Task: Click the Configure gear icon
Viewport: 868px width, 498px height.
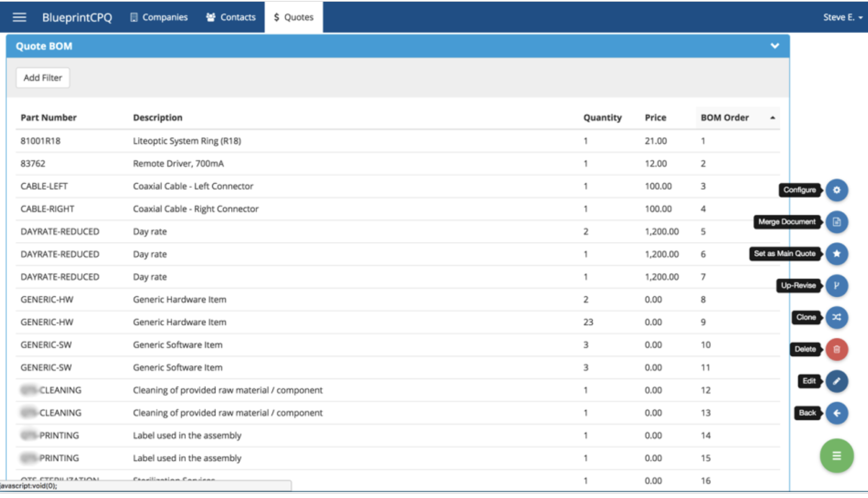Action: [836, 190]
